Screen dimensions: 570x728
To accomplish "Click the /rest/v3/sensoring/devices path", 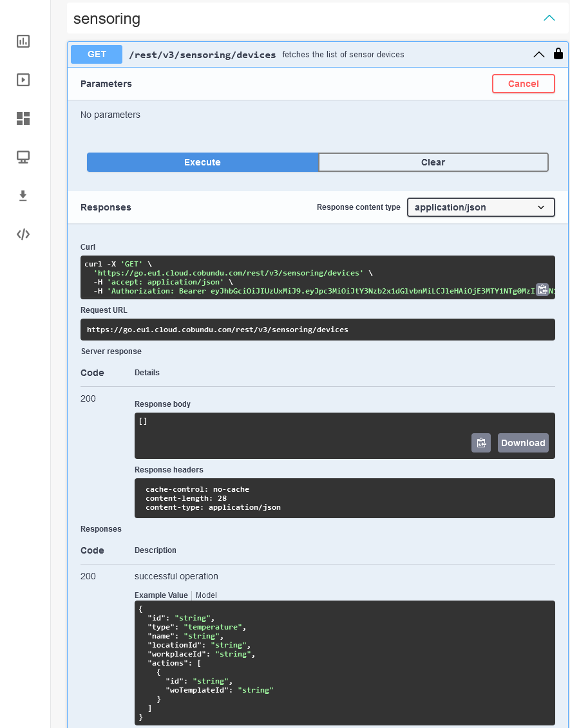I will click(x=202, y=55).
